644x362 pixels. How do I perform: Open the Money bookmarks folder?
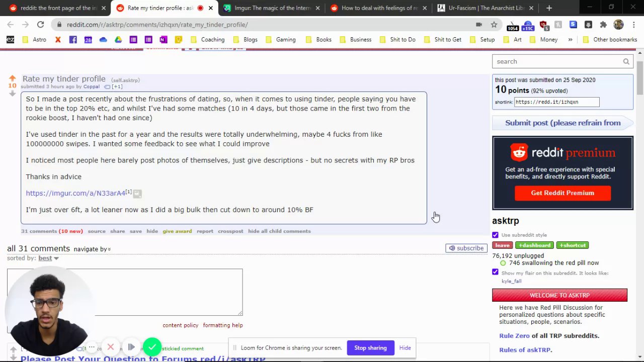[x=543, y=39]
